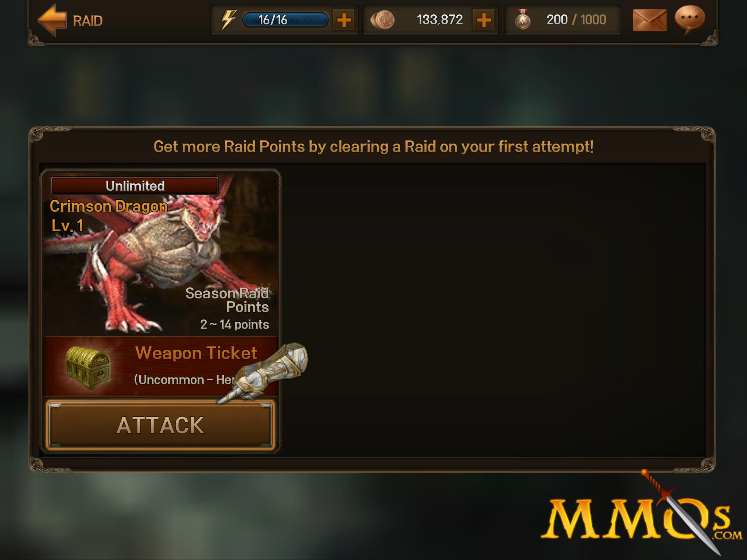Tap the medal points icon
747x560 pixels.
(522, 20)
